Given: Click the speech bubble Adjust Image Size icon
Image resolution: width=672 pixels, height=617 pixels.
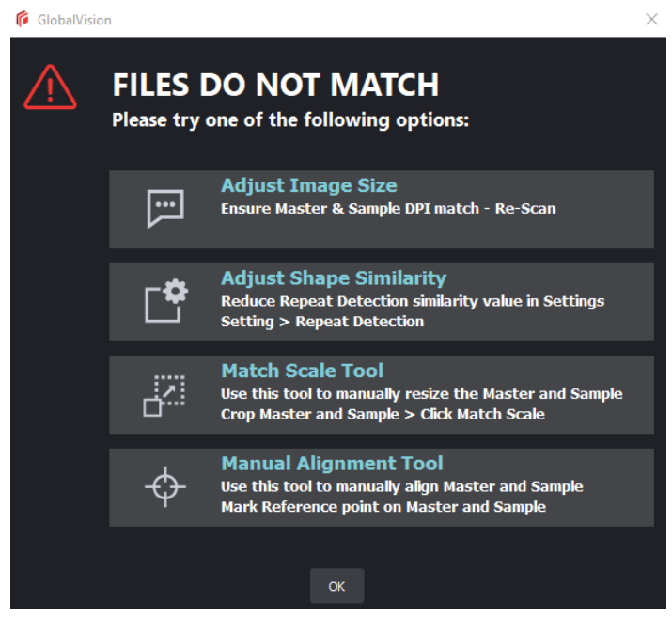Looking at the screenshot, I should pyautogui.click(x=164, y=208).
